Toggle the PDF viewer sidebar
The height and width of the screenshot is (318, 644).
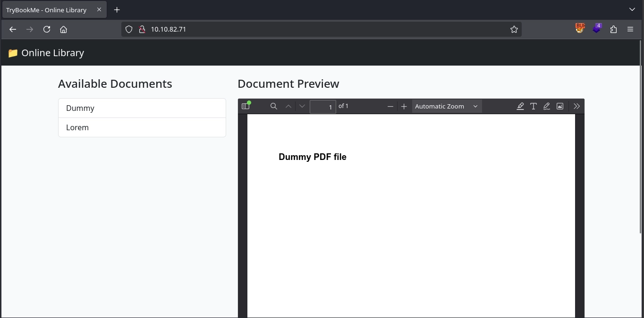pos(246,106)
